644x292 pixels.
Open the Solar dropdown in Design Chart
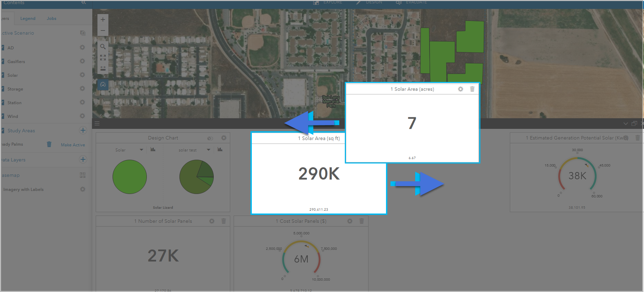pos(141,150)
